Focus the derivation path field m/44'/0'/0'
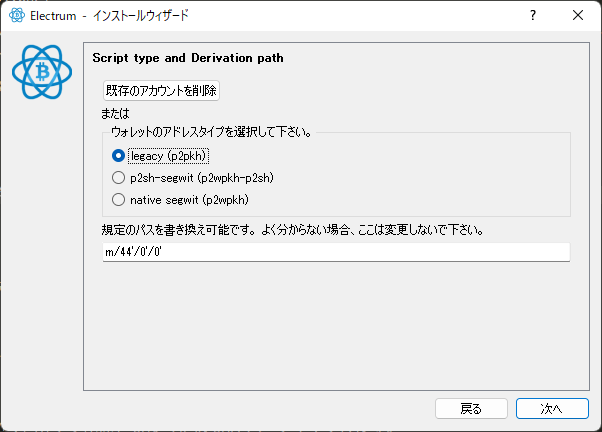Image resolution: width=602 pixels, height=432 pixels. coord(336,252)
